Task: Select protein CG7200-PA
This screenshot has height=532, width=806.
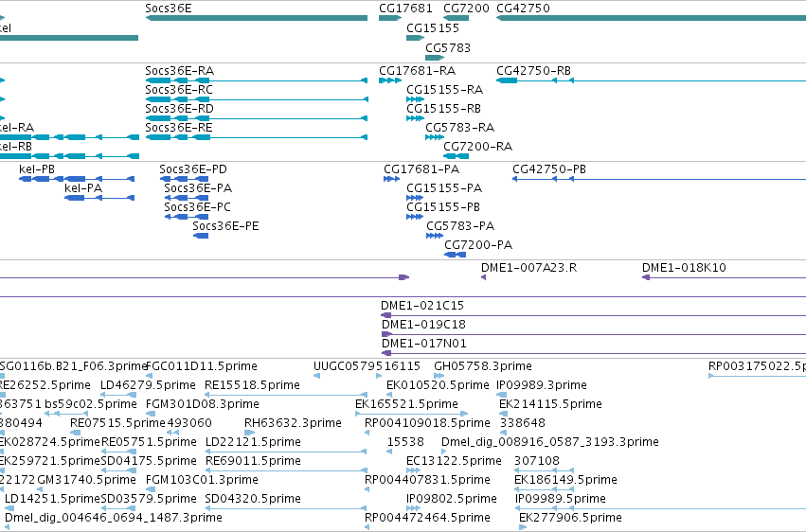Action: tap(456, 255)
